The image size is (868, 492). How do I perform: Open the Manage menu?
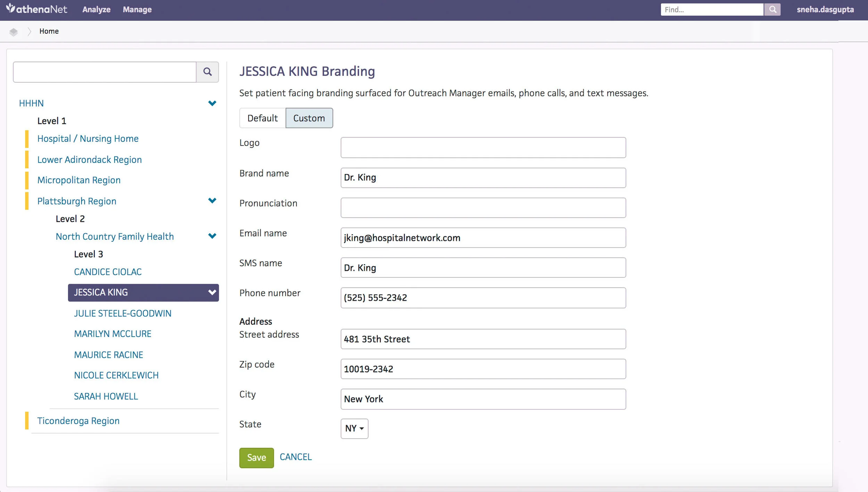click(x=137, y=9)
